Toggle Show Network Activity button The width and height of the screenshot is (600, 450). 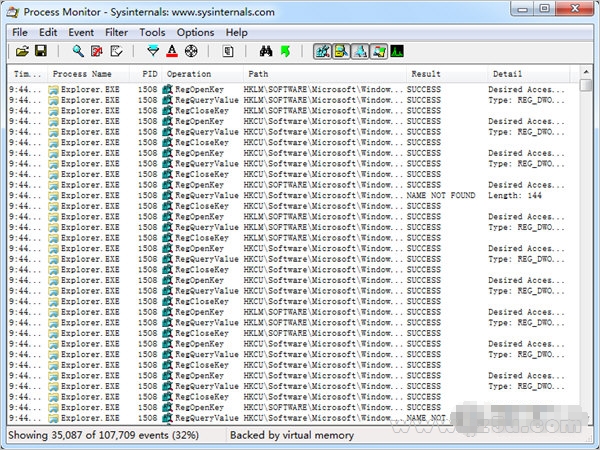(360, 51)
